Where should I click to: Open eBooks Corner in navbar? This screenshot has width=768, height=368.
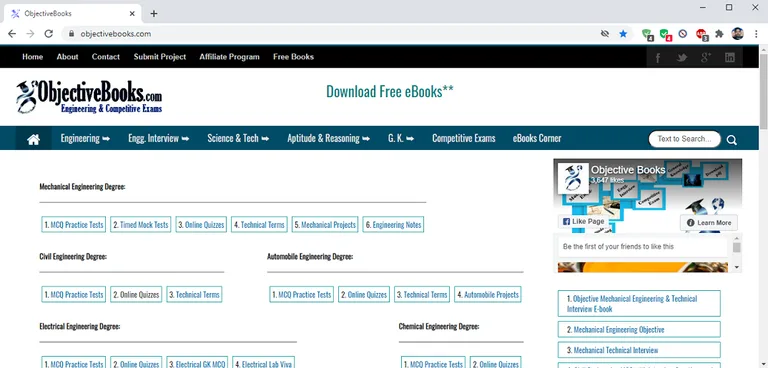537,139
